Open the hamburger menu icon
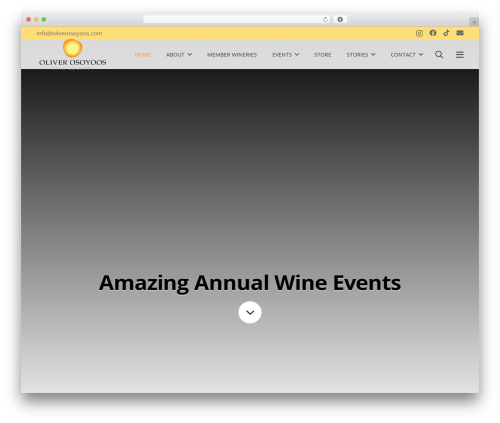 [460, 55]
